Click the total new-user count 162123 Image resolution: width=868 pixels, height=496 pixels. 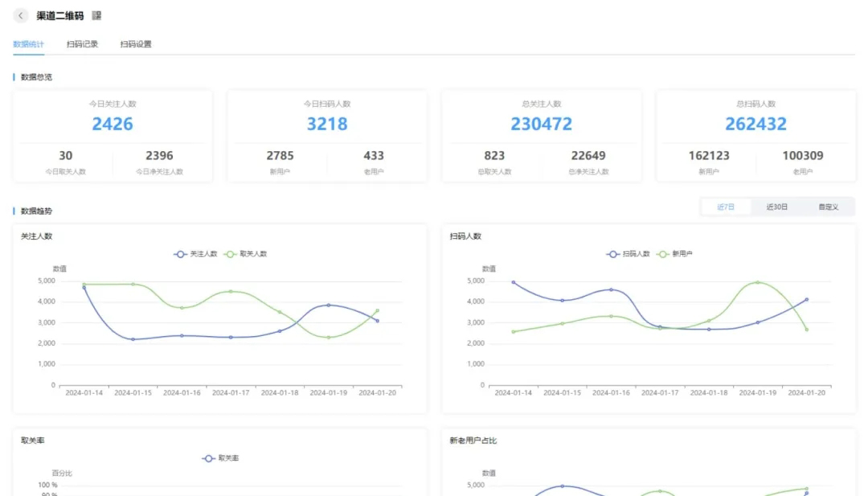pos(709,156)
